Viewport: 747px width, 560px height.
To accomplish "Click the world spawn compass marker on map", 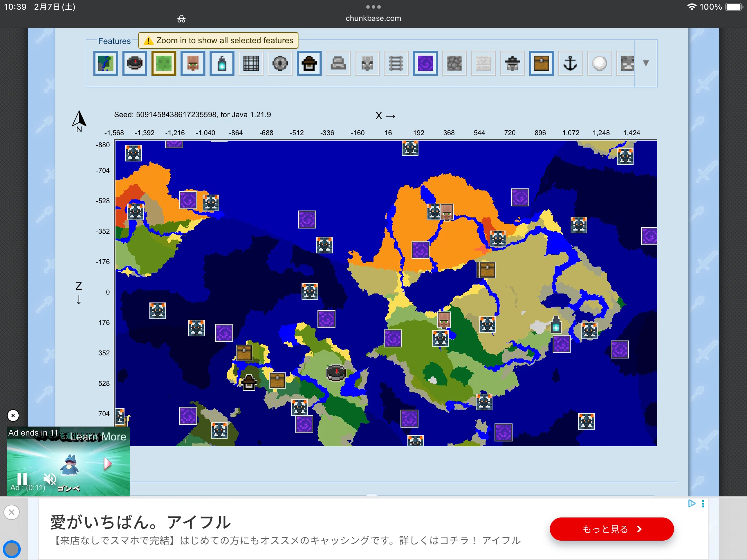I will click(336, 373).
